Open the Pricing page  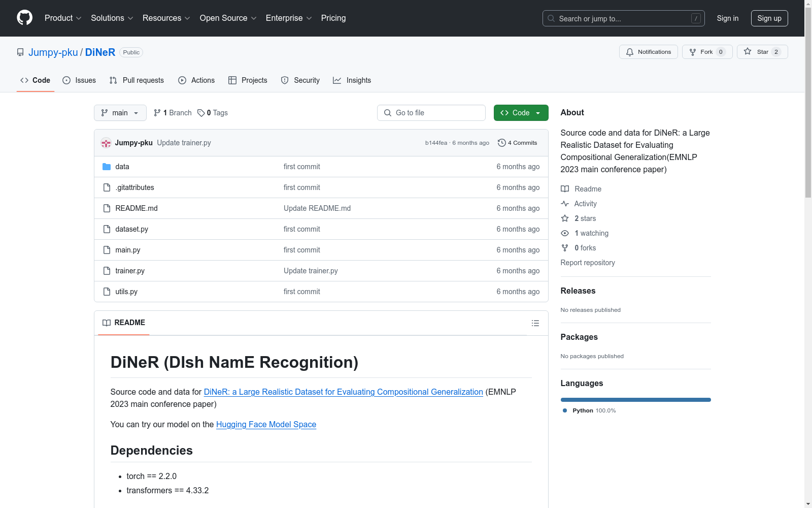[x=333, y=18]
